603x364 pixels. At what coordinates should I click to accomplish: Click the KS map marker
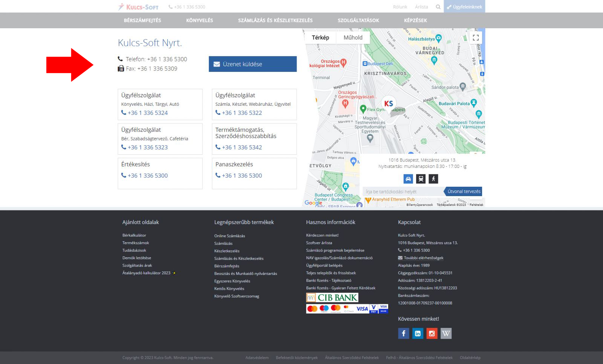(389, 104)
